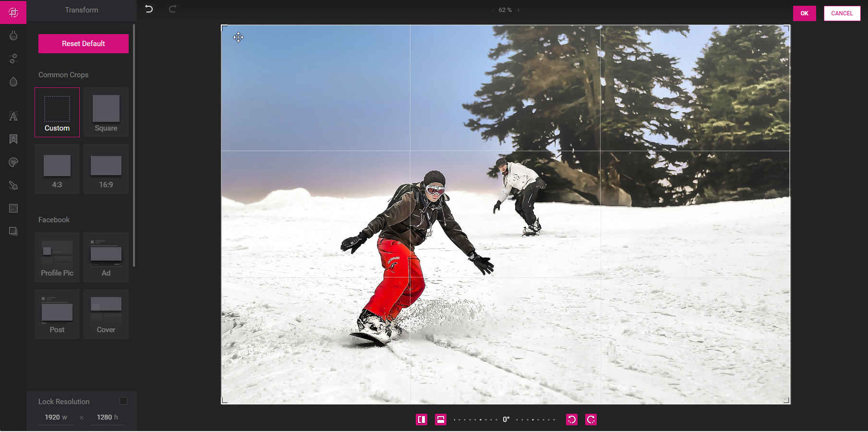Click the 62 % zoom level text
This screenshot has height=432, width=868.
505,10
